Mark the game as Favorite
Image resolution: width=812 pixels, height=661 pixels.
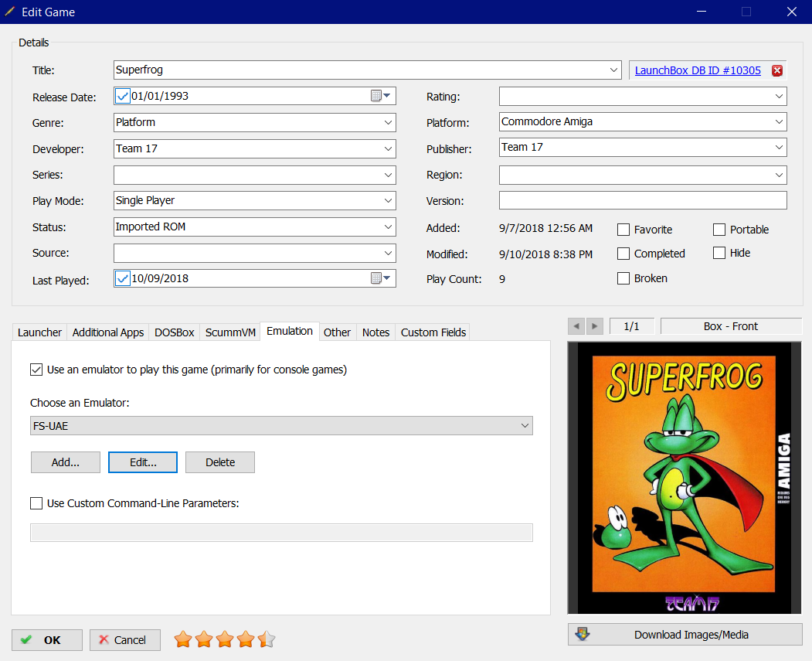pos(623,230)
